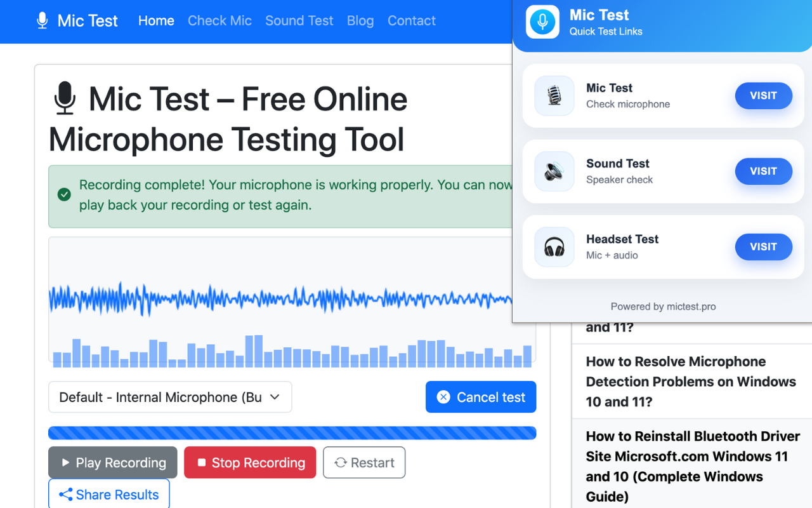Click the Check microphone card subtitle
The width and height of the screenshot is (812, 508).
coord(628,104)
